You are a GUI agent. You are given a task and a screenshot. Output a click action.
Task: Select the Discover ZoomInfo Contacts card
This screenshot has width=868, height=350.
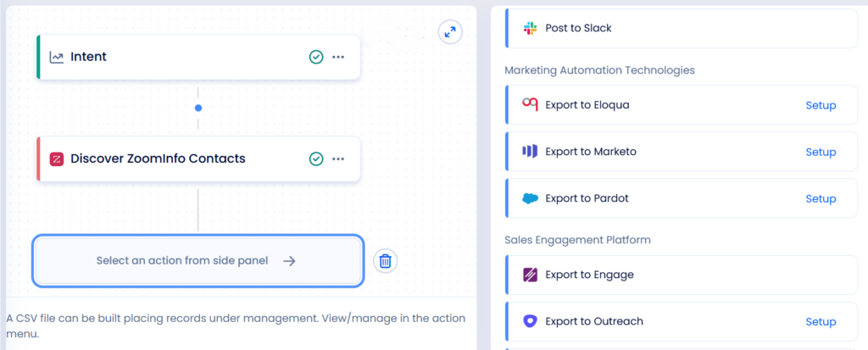(198, 159)
